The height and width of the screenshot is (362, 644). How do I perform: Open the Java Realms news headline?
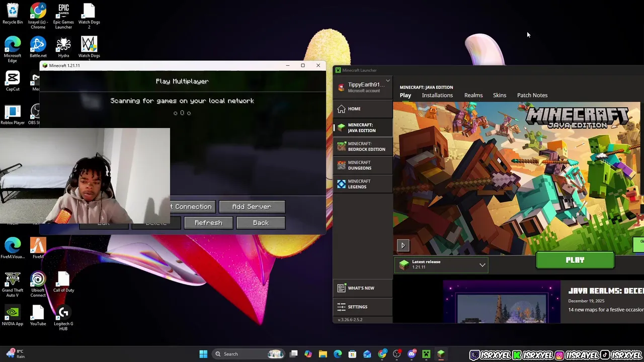click(606, 291)
